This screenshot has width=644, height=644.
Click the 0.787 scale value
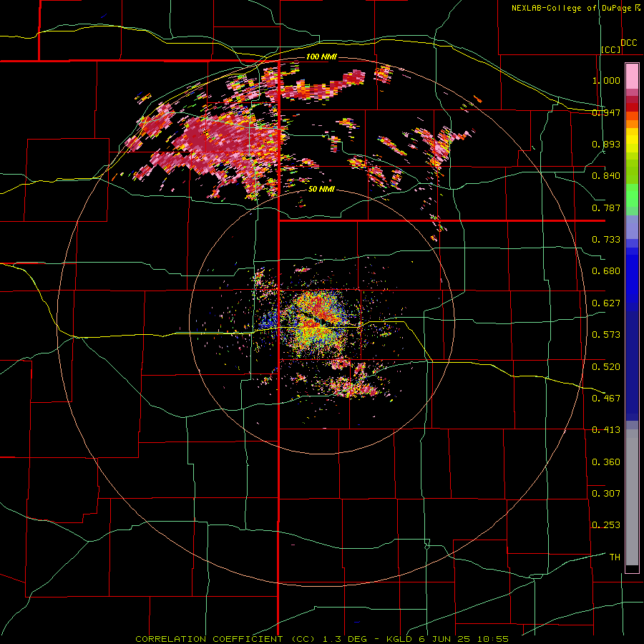[x=606, y=208]
